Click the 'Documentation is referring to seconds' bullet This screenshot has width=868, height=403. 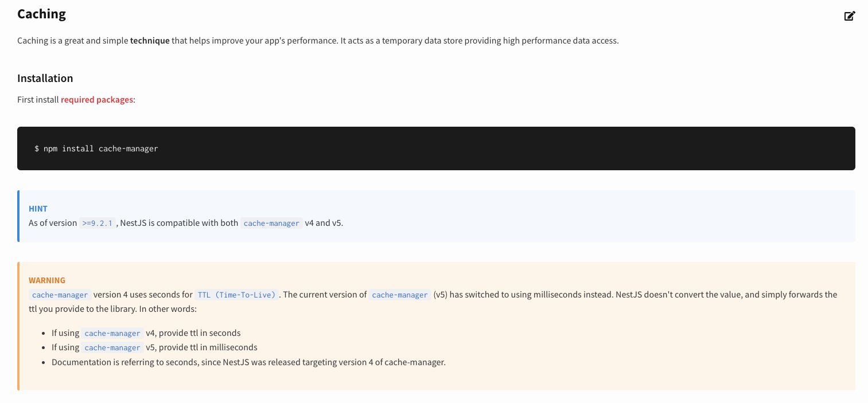[x=248, y=362]
